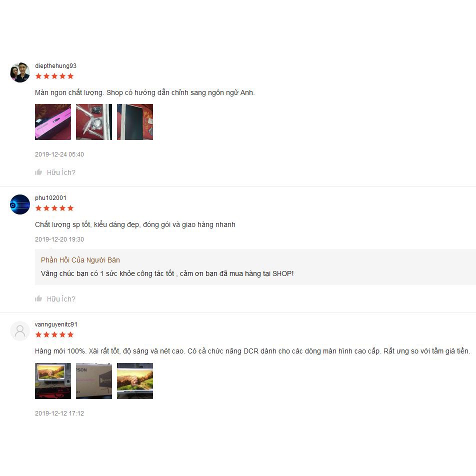Open vannguyenitc91's default avatar icon
Screen dimensions: 476x476
[20, 331]
